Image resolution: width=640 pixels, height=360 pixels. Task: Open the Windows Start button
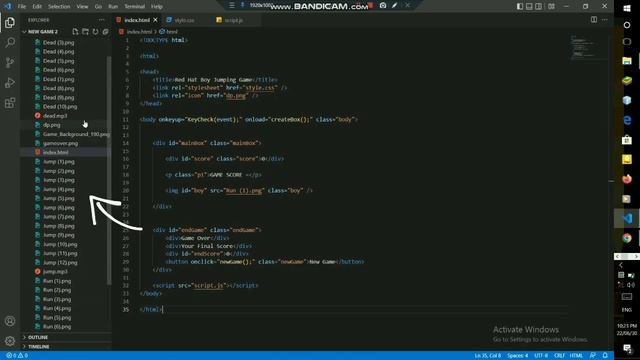pos(627,8)
